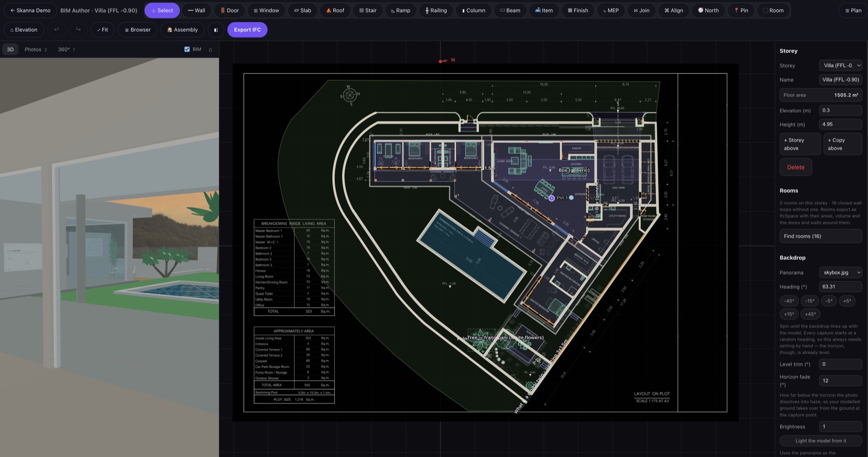Activate the Select tool

[162, 10]
